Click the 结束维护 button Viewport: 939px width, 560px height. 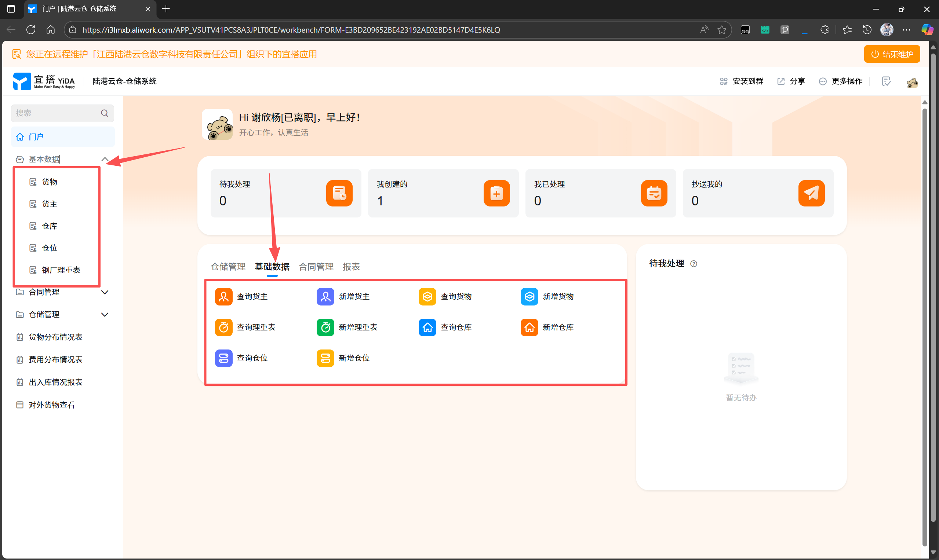coord(892,54)
